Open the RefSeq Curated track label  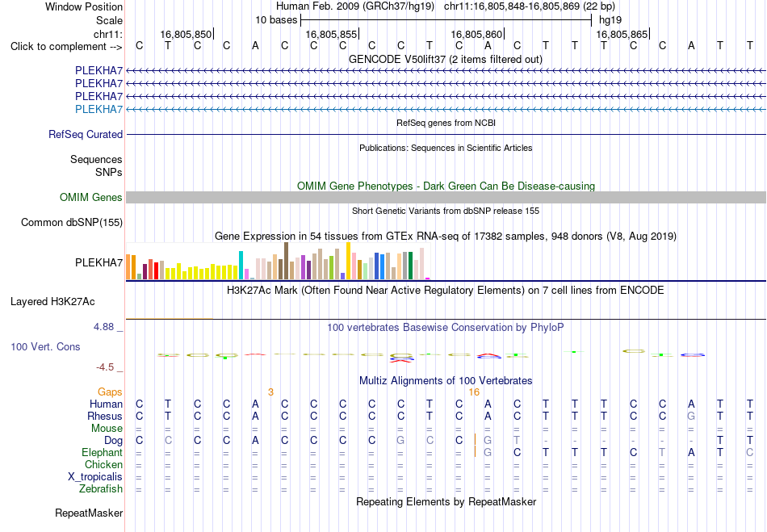pos(86,135)
